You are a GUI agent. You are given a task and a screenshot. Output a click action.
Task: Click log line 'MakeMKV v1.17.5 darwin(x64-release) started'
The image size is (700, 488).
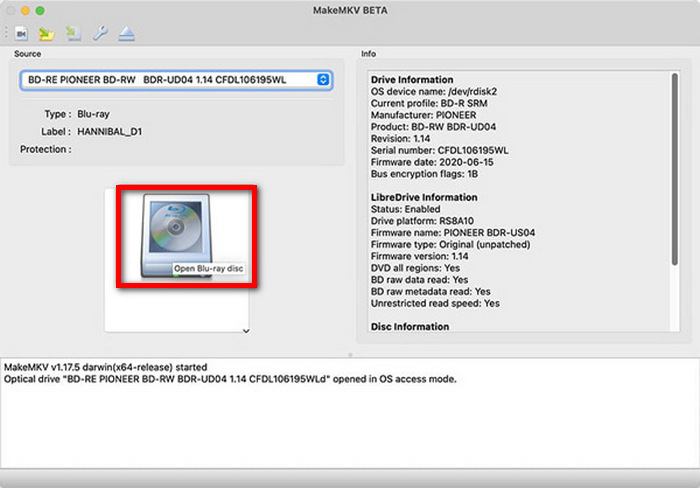(x=105, y=367)
